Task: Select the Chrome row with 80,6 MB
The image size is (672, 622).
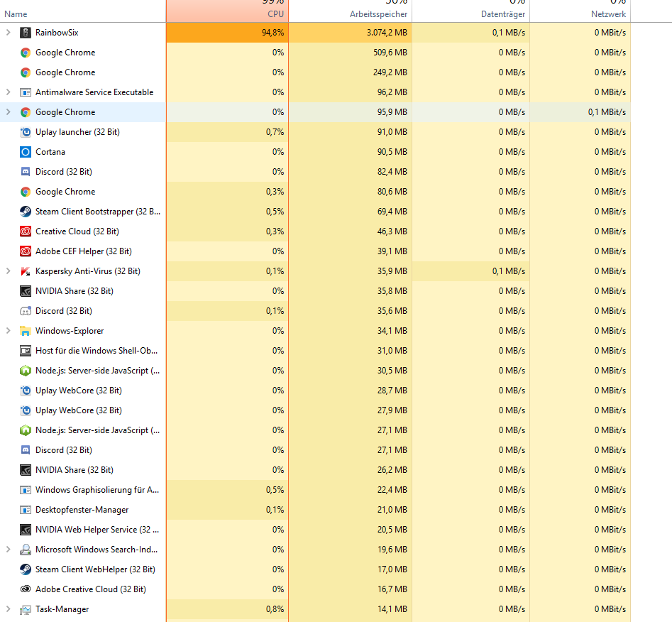Action: click(315, 192)
